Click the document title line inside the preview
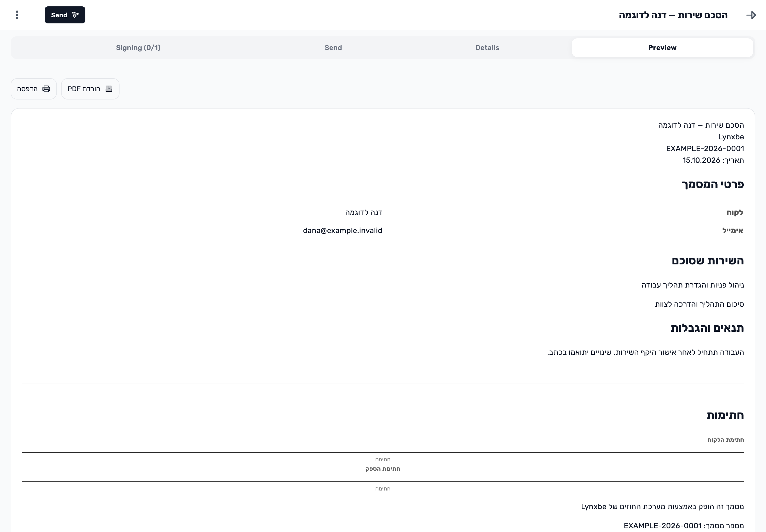 tap(701, 125)
